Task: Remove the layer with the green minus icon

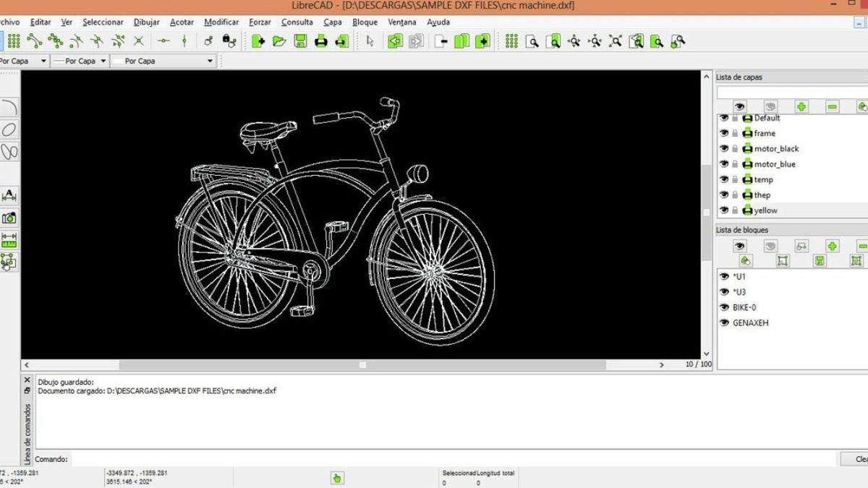Action: [833, 107]
